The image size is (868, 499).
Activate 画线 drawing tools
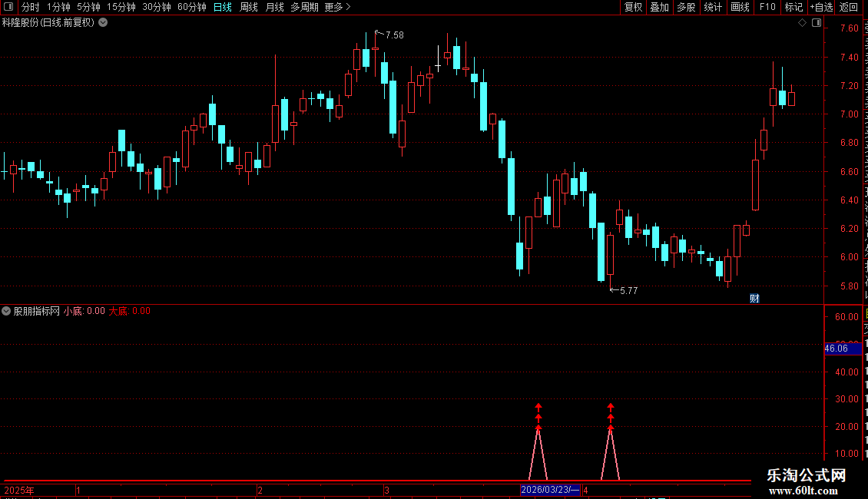click(740, 7)
